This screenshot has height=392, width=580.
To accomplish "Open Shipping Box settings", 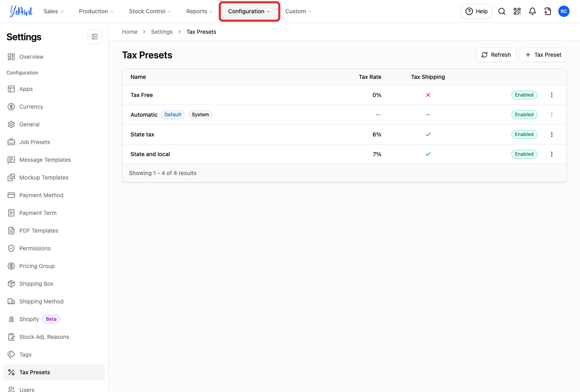I will click(54, 284).
